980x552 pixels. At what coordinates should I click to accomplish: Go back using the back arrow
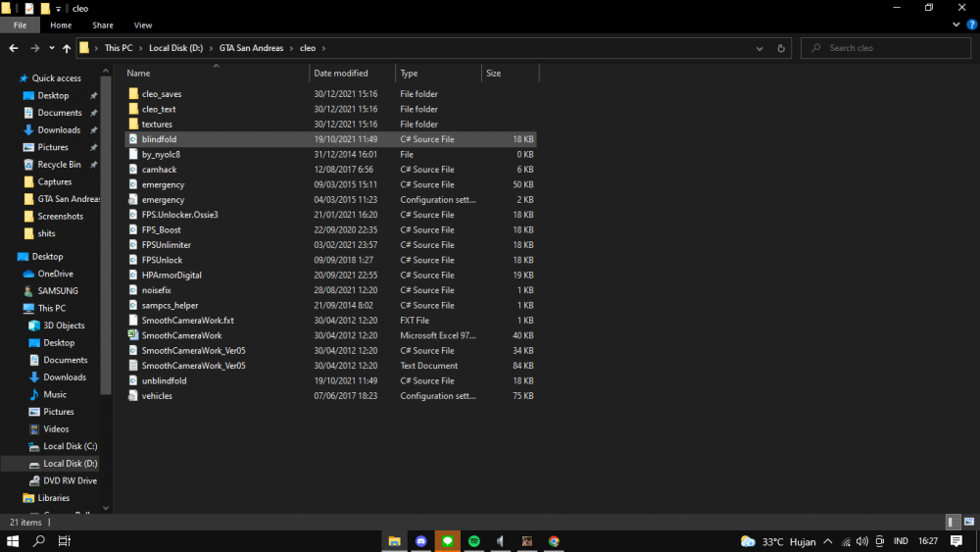click(x=14, y=48)
